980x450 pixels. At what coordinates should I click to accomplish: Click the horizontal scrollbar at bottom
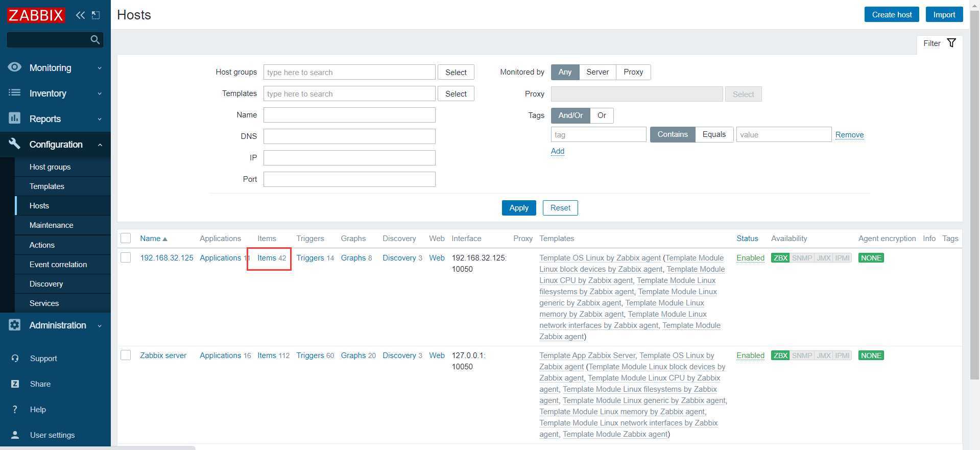click(98, 448)
